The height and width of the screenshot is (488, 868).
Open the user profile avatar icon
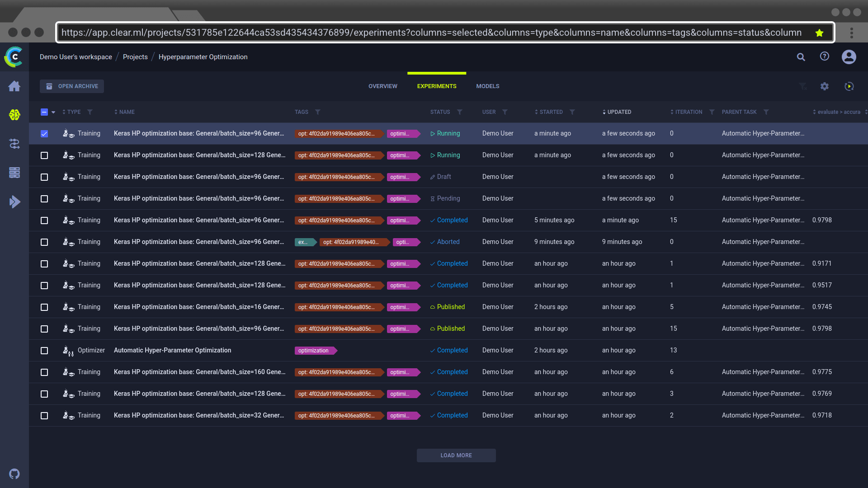point(849,57)
